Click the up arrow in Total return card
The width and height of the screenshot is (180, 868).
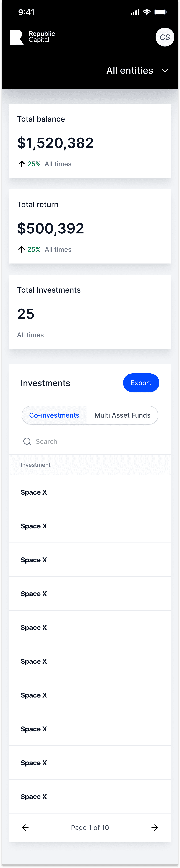(22, 249)
